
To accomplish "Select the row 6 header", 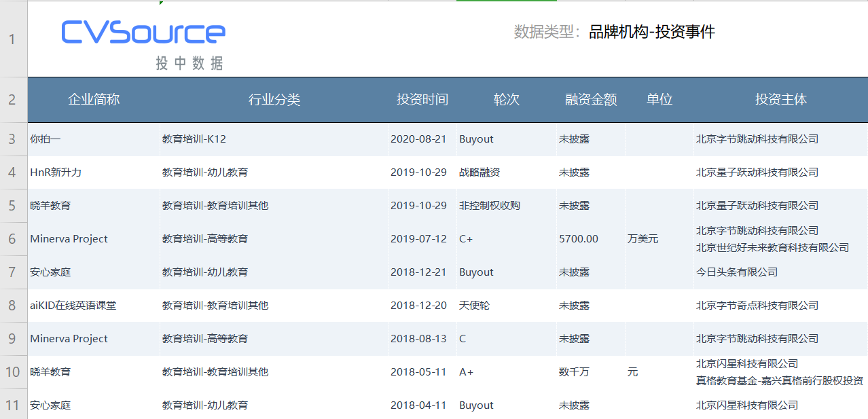I will [x=12, y=239].
